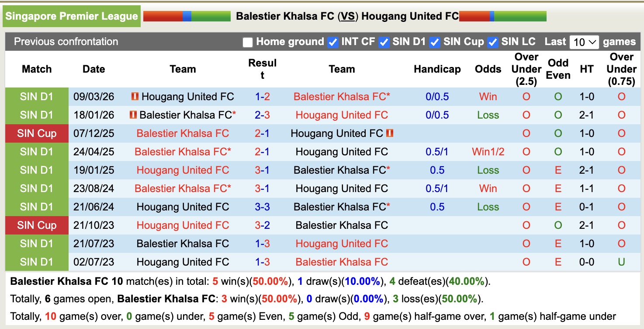Click the red SIN Cup badge on the 07/12/25 row
The width and height of the screenshot is (644, 329).
click(x=37, y=133)
